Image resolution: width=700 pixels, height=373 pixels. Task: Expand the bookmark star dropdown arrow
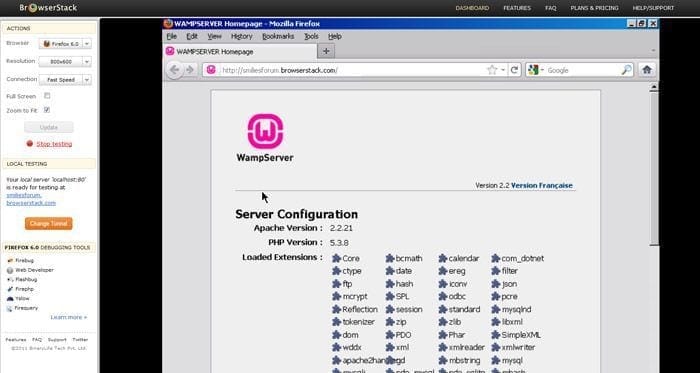503,70
